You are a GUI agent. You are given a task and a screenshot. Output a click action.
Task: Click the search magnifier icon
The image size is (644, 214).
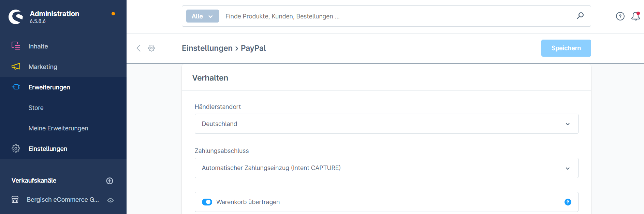(x=580, y=16)
